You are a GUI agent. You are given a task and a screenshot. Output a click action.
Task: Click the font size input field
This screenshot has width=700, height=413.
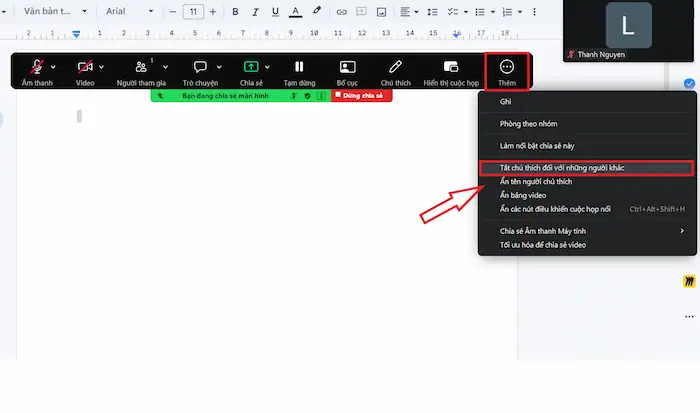(x=193, y=12)
